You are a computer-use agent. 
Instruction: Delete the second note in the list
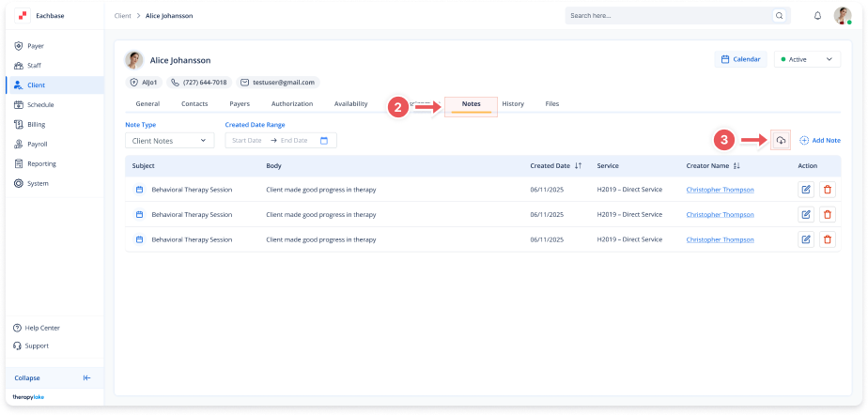point(827,214)
